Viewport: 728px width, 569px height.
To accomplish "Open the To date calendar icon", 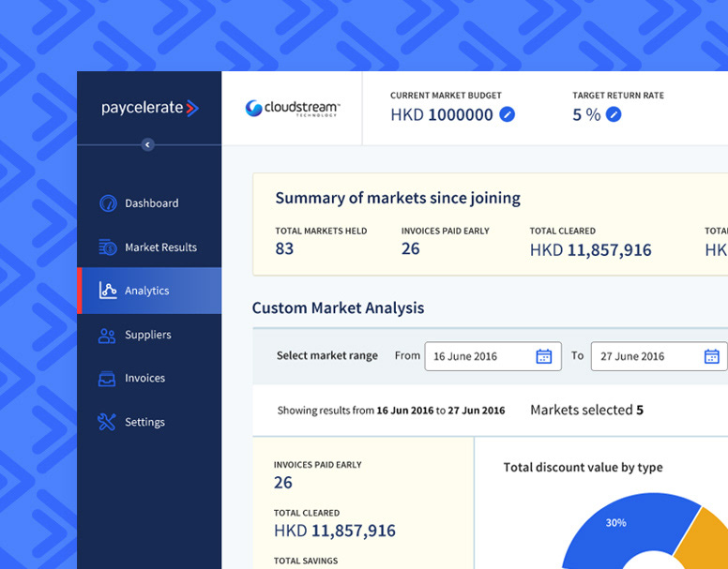I will (712, 356).
